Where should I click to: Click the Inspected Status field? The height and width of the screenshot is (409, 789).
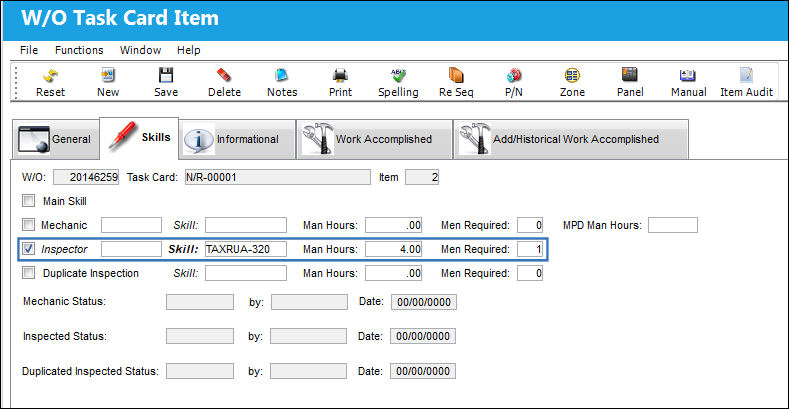click(x=200, y=336)
